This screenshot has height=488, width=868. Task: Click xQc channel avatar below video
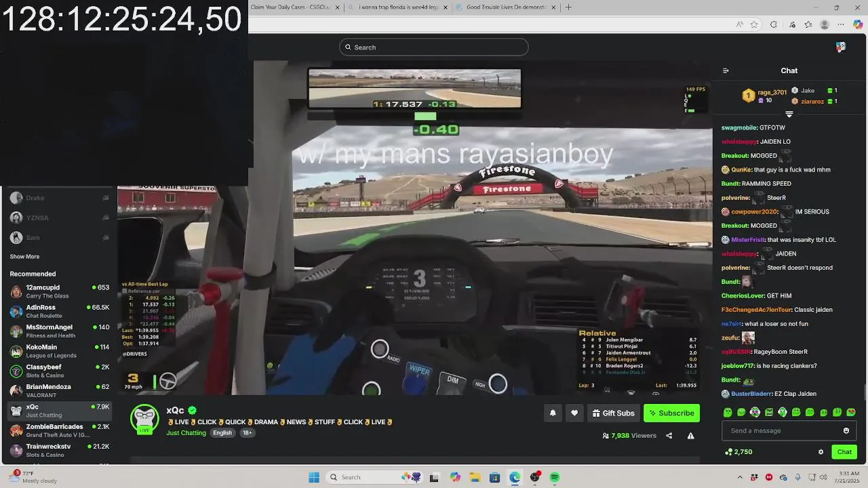144,420
